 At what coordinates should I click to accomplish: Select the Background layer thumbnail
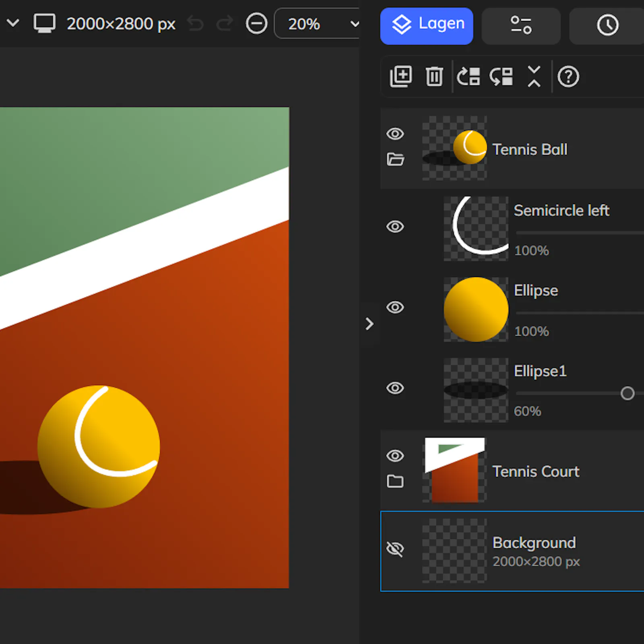(x=454, y=551)
